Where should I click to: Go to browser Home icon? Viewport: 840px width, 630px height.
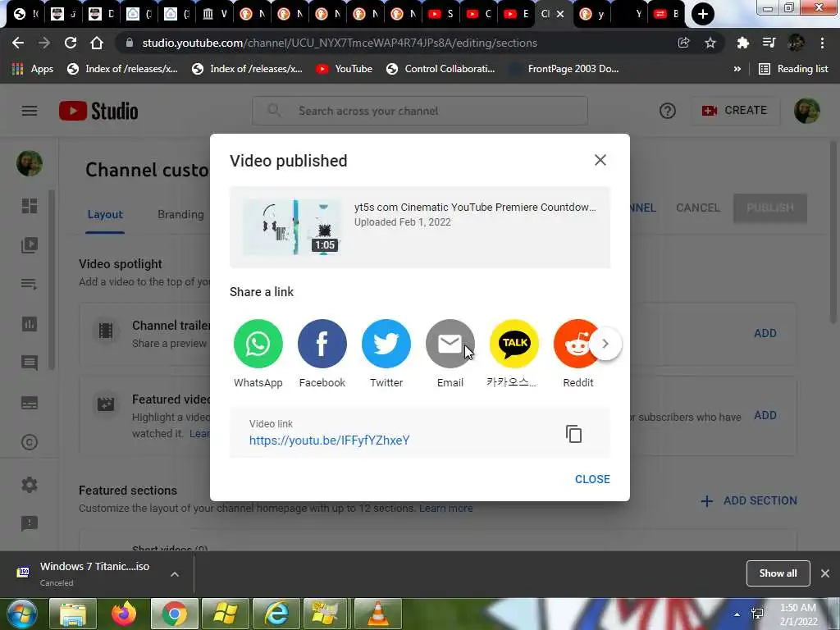[97, 43]
